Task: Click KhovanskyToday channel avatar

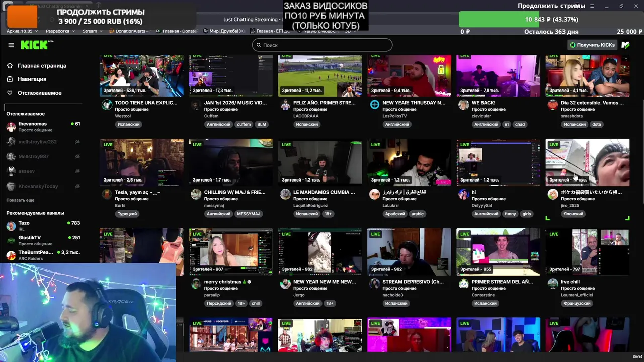Action: pyautogui.click(x=11, y=186)
